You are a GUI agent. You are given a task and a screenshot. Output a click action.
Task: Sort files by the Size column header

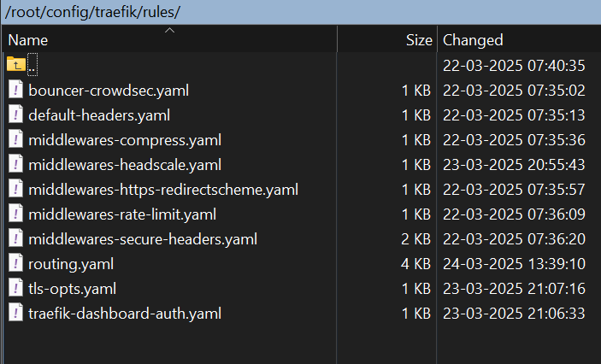coord(387,40)
